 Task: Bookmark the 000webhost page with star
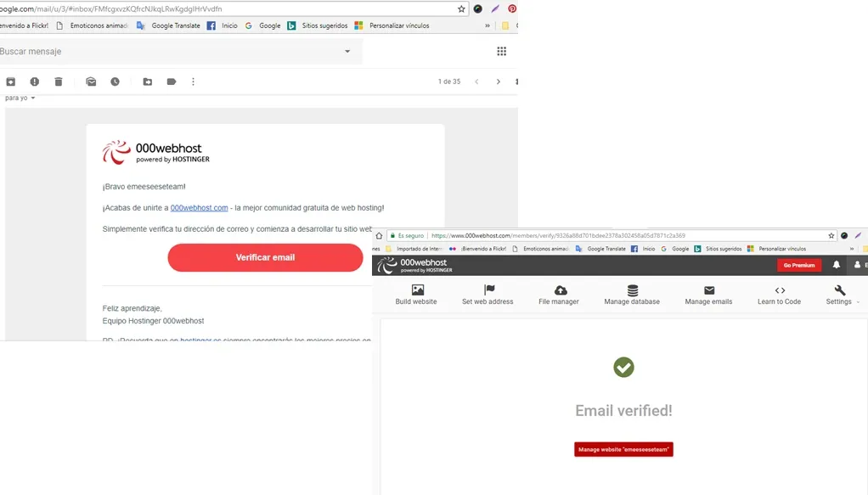[x=831, y=235]
